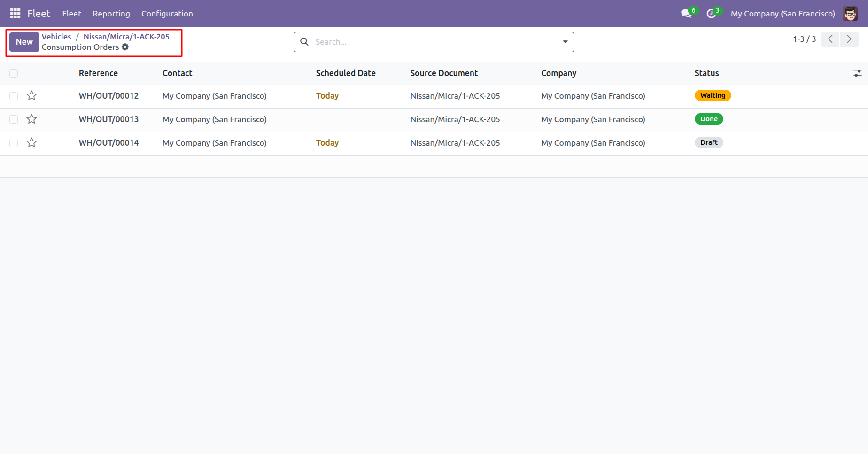The image size is (868, 454).
Task: Sort by the Contact column header
Action: [178, 73]
